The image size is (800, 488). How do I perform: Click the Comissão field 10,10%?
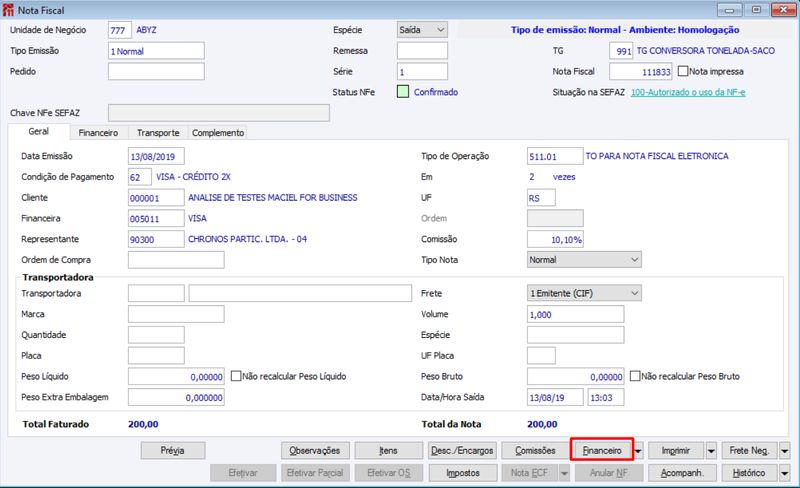pos(555,239)
